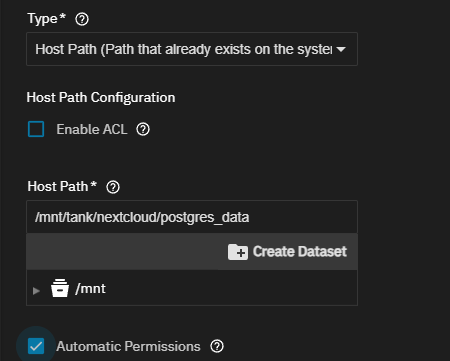450x361 pixels.
Task: View Automatic Permissions help tooltip
Action: click(x=217, y=346)
